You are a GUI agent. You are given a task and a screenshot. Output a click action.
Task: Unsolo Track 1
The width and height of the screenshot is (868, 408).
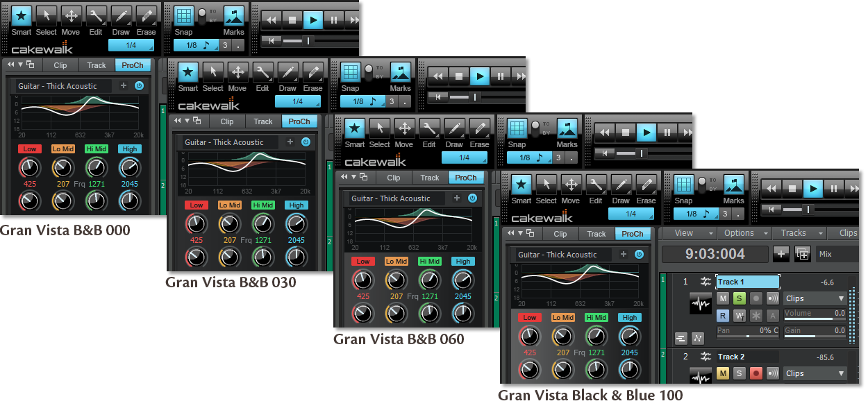740,298
